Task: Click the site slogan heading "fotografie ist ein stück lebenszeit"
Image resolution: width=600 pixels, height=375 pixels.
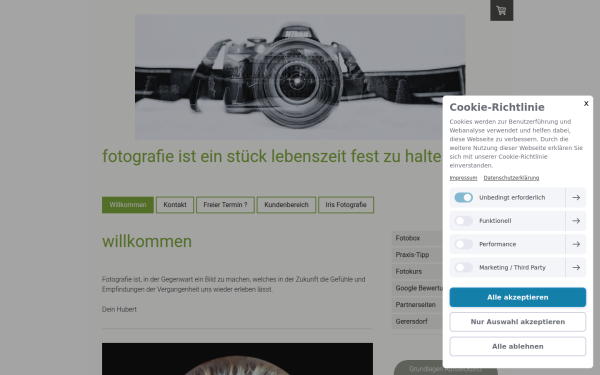Action: click(272, 157)
